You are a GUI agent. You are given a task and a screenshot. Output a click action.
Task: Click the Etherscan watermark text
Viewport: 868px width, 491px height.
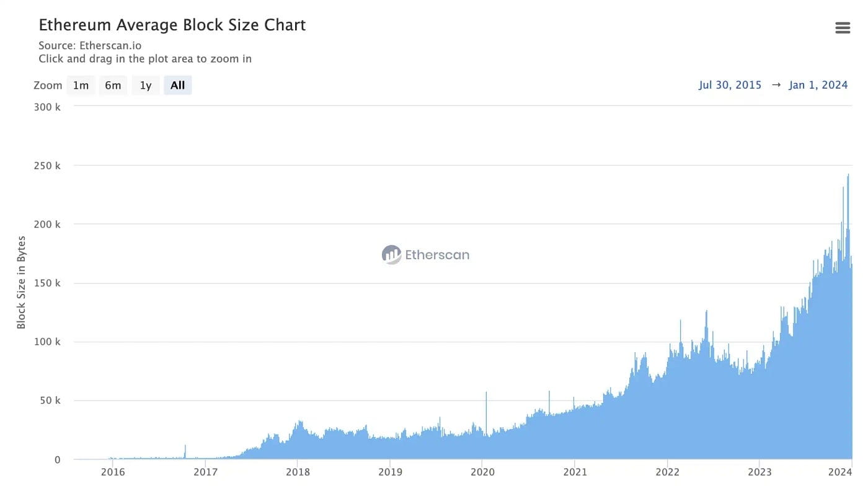[x=437, y=255]
